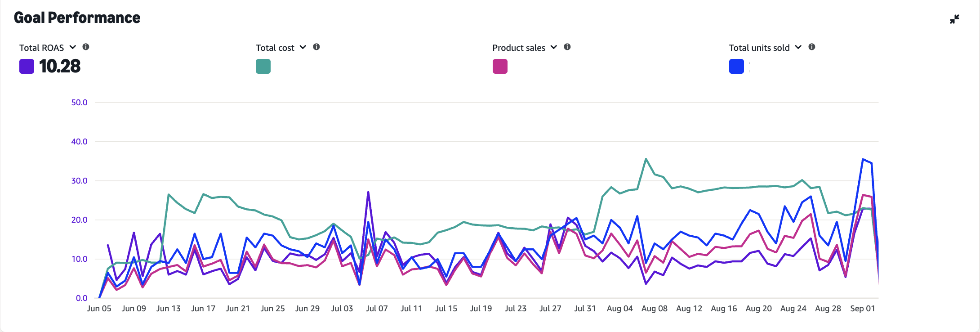980x332 pixels.
Task: Click the Aug 08 x-axis date label
Action: (654, 309)
